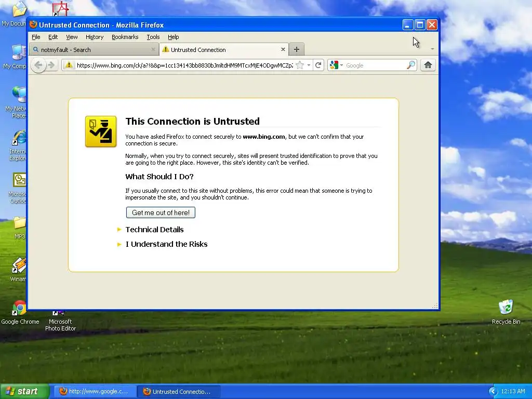Select the red Acrobat shortcut desktop icon
The width and height of the screenshot is (532, 399).
pos(60,9)
